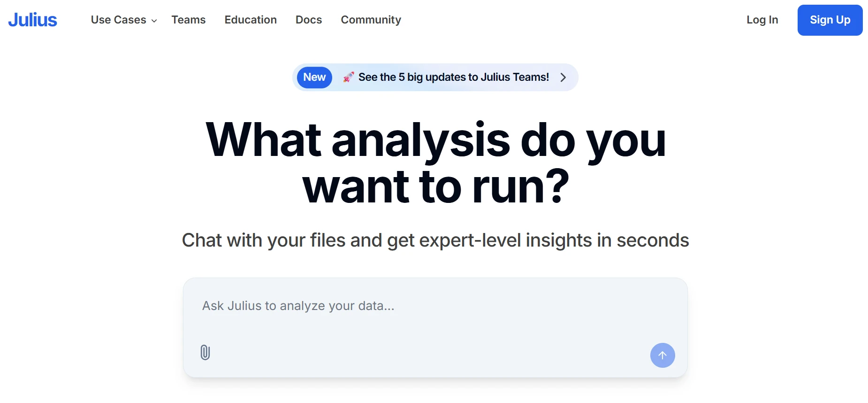Screen dimensions: 868x403
Task: Open the Education nav item
Action: (x=251, y=20)
